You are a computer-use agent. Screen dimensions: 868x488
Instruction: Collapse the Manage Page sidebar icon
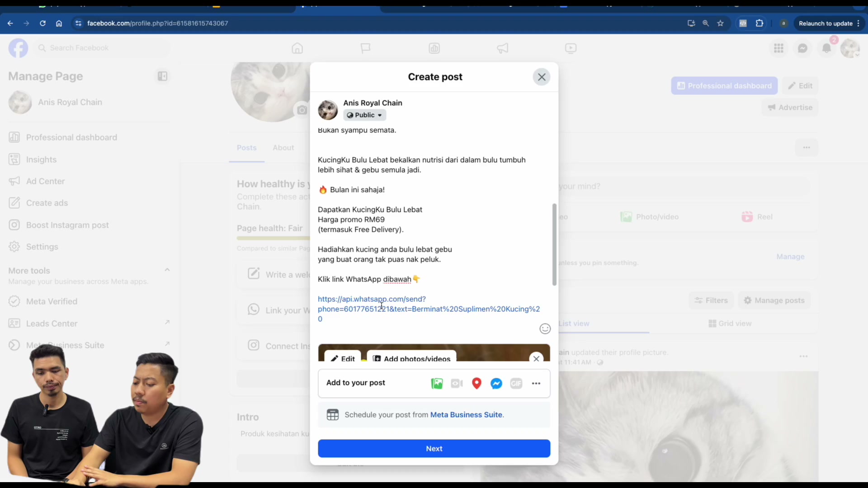click(162, 76)
